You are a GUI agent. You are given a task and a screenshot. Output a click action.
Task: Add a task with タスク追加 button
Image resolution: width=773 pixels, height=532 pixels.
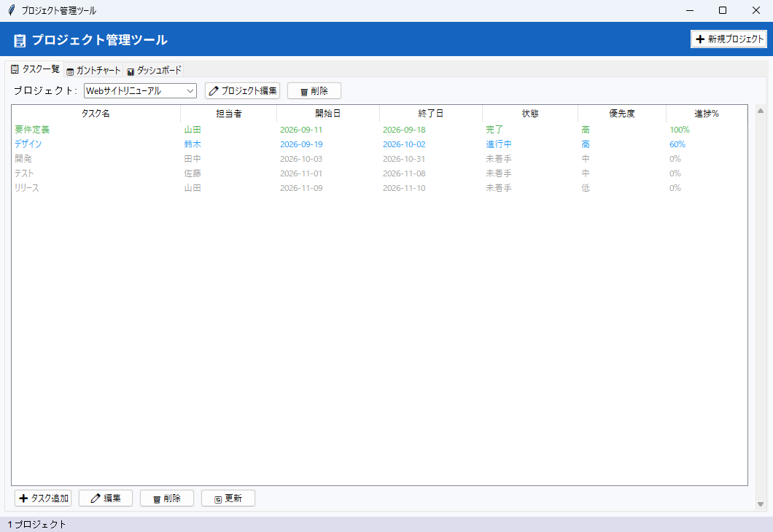coord(43,498)
